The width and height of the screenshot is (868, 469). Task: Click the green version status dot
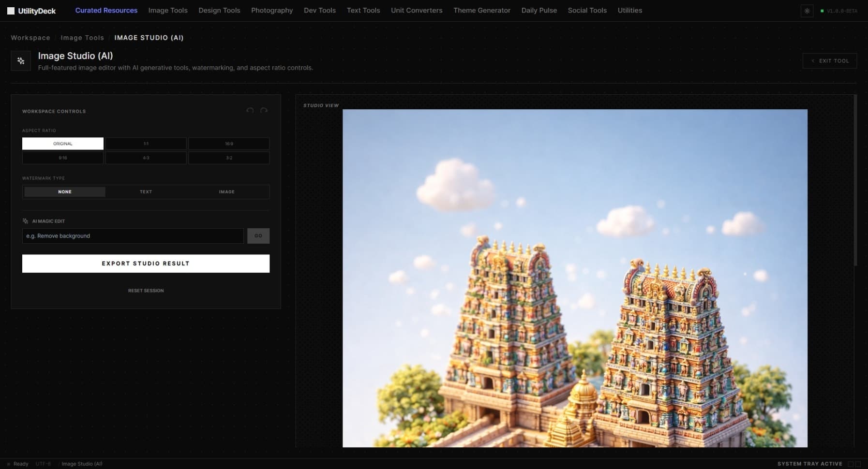(823, 10)
